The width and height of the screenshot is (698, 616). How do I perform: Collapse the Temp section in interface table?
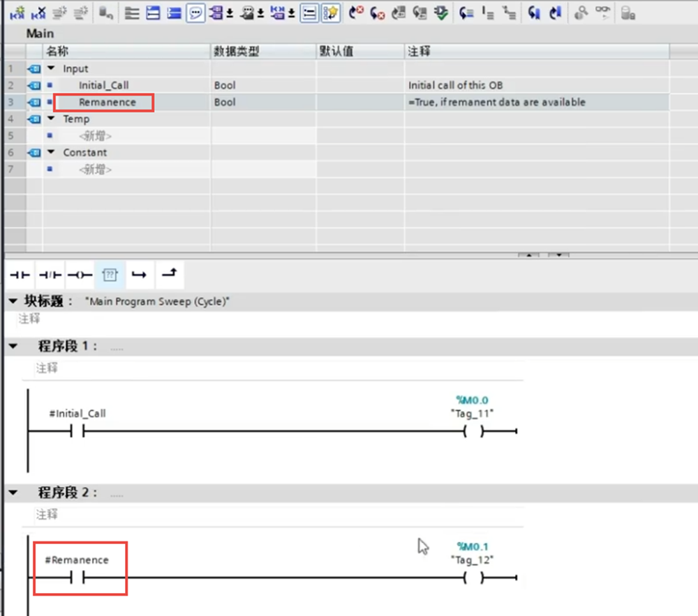point(51,119)
